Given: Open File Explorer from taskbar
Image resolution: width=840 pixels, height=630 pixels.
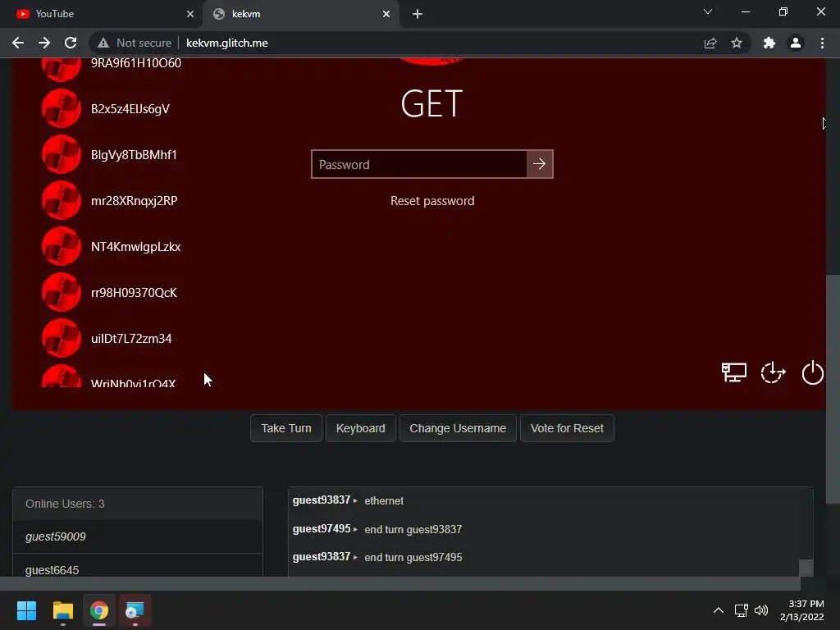Looking at the screenshot, I should [x=62, y=610].
